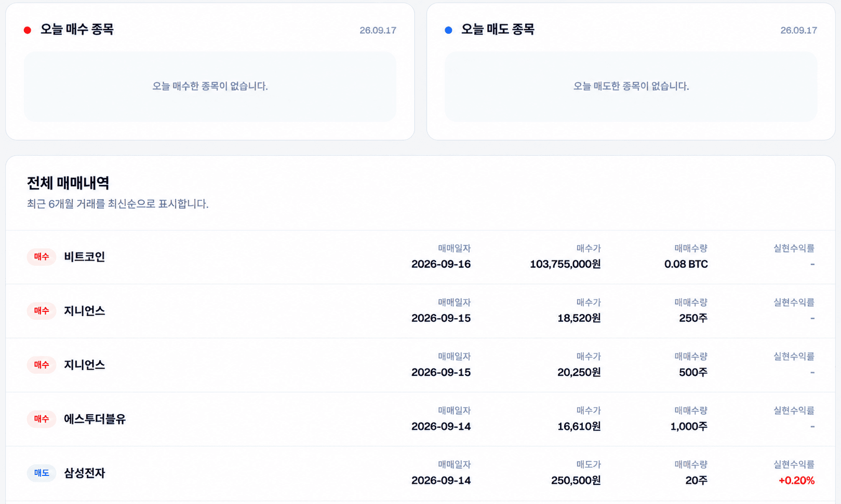Click the price 103,755,000원

tap(565, 264)
